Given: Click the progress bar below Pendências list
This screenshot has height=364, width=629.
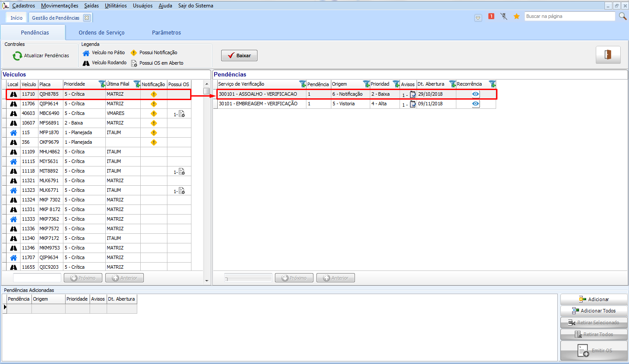Looking at the screenshot, I should click(x=248, y=278).
